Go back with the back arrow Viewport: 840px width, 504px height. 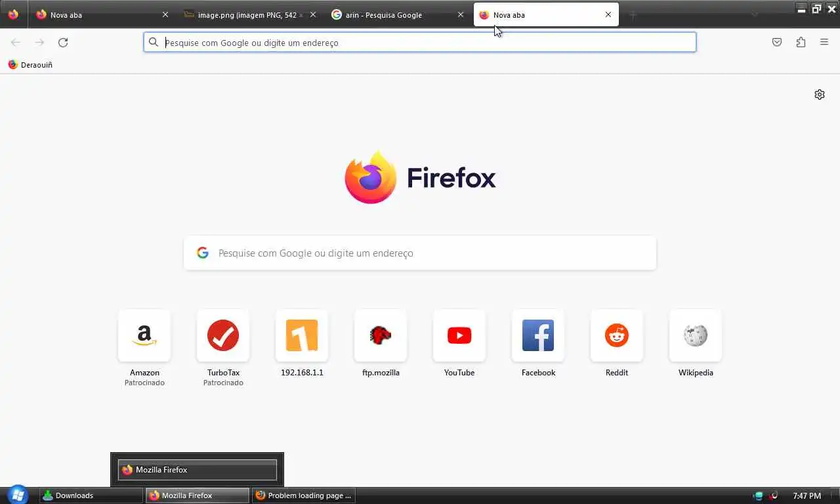tap(16, 43)
